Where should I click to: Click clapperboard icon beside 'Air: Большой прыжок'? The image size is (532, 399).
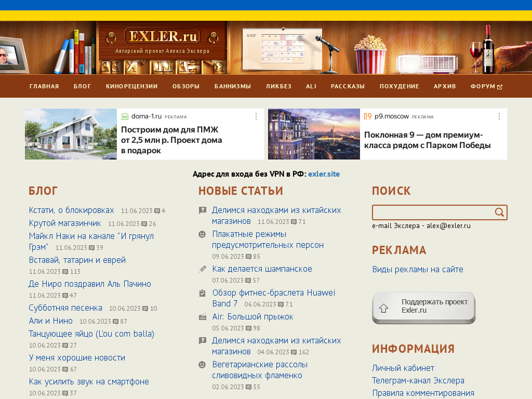202,317
